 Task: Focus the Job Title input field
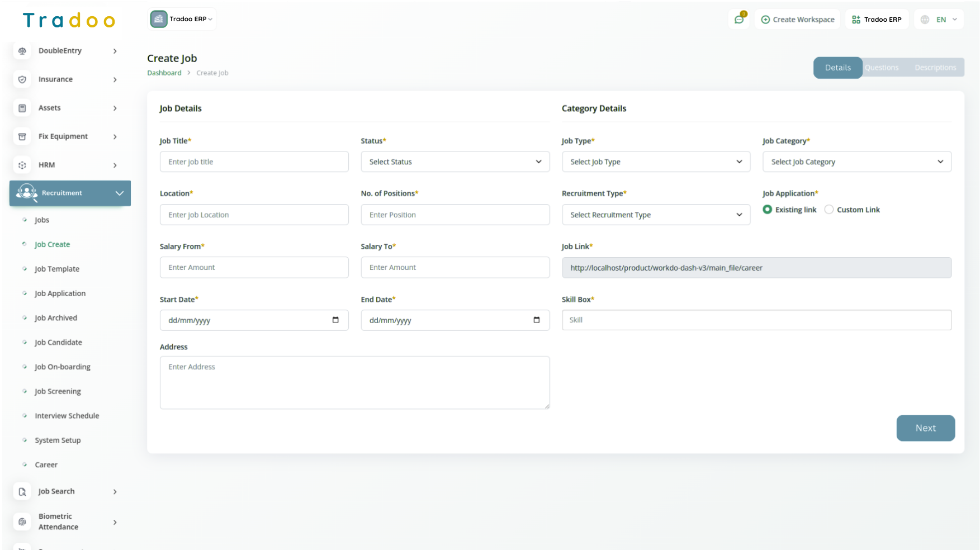tap(254, 162)
